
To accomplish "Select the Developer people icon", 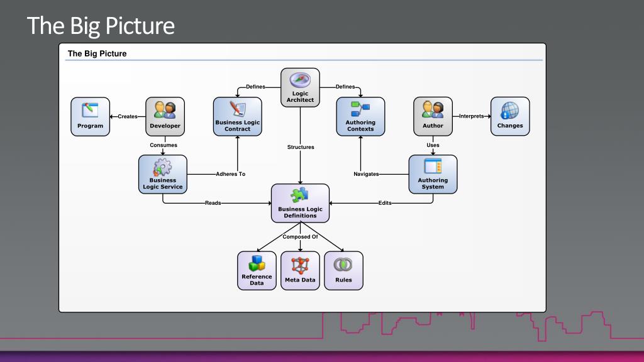I will pyautogui.click(x=165, y=110).
